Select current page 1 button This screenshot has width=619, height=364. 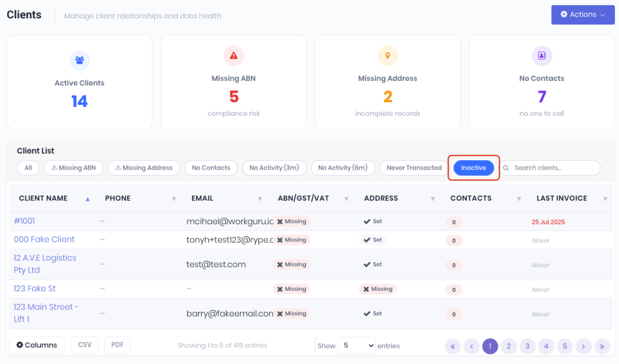(x=490, y=346)
